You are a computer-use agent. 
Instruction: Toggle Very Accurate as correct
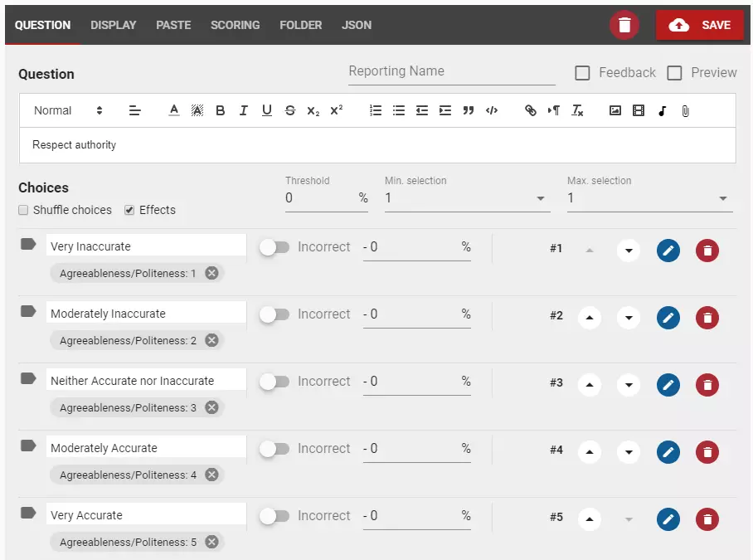coord(274,516)
